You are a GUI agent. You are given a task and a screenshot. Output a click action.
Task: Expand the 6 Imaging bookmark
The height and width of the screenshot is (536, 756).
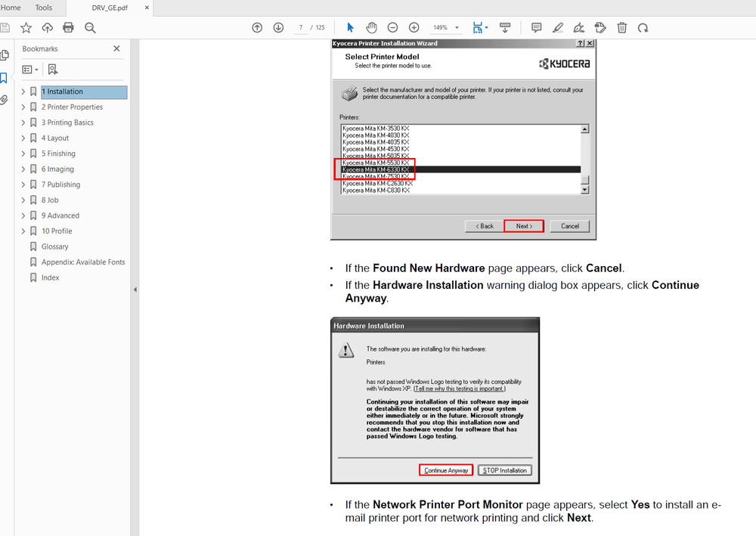[23, 169]
